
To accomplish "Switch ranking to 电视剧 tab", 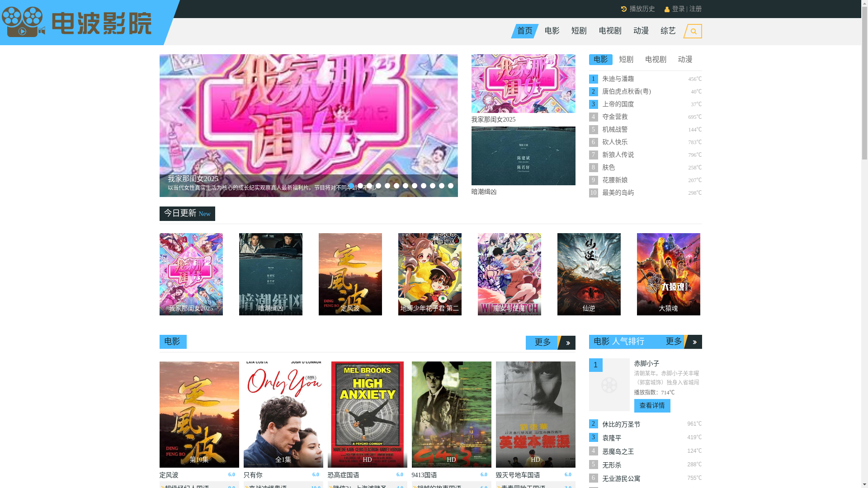I will (656, 60).
